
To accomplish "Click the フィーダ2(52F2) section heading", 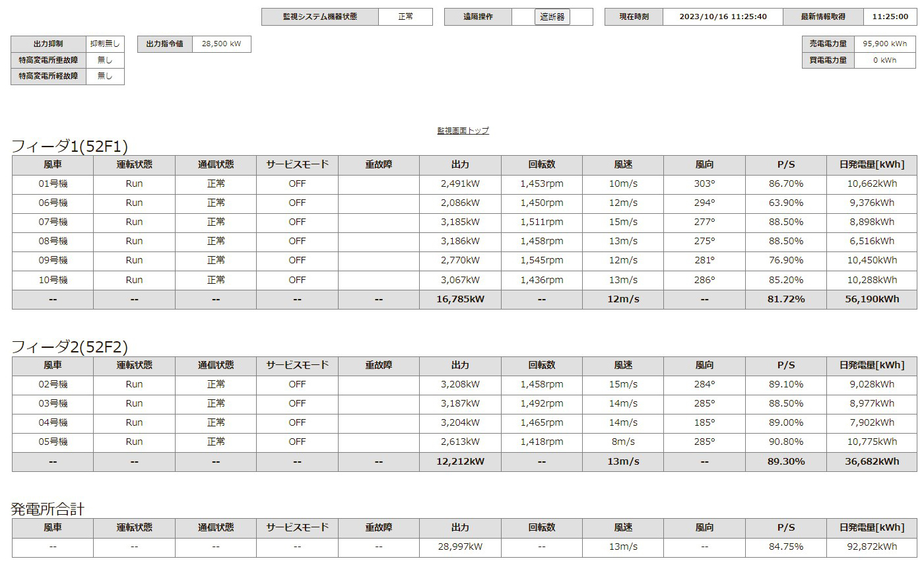I will click(69, 347).
